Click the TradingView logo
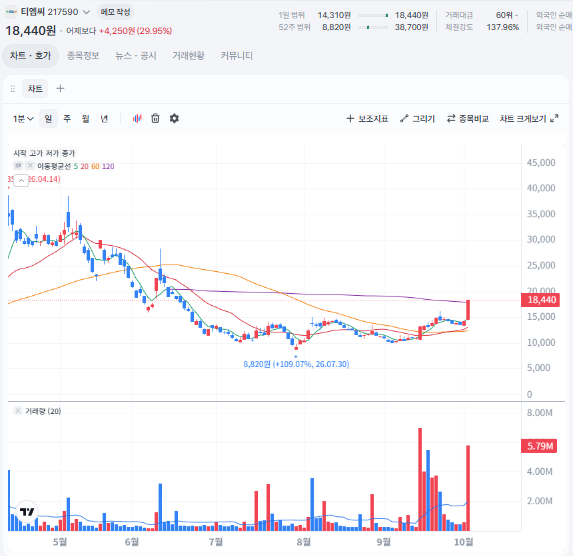 coord(27,511)
